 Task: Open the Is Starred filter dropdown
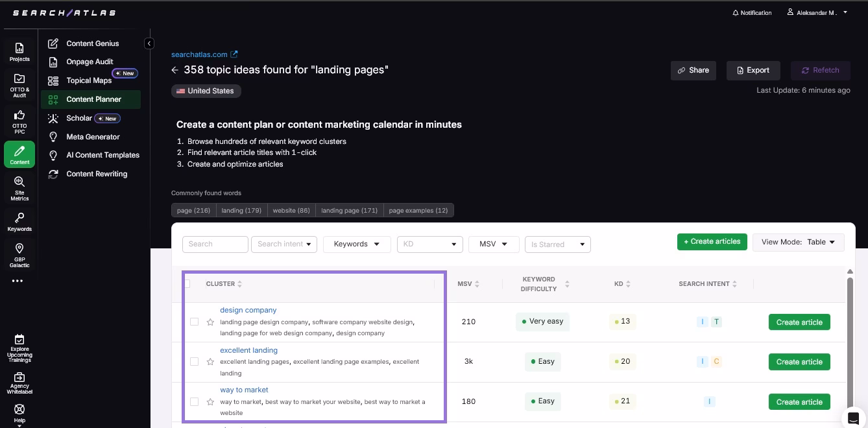[557, 244]
